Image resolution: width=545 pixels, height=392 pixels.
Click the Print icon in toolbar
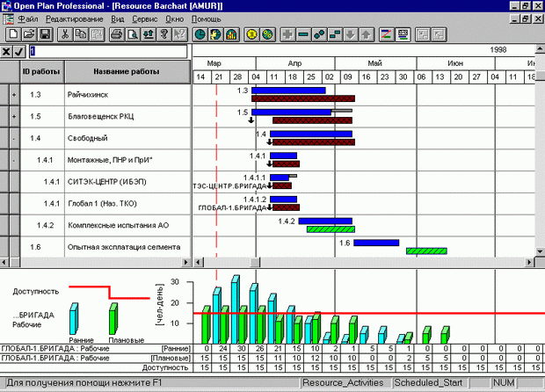(x=116, y=34)
